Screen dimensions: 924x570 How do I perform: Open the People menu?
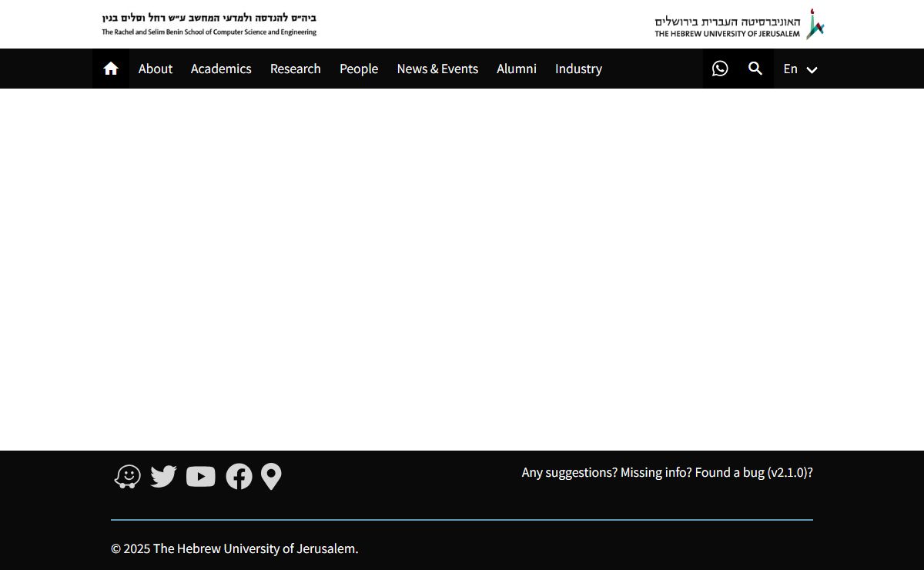pyautogui.click(x=359, y=69)
